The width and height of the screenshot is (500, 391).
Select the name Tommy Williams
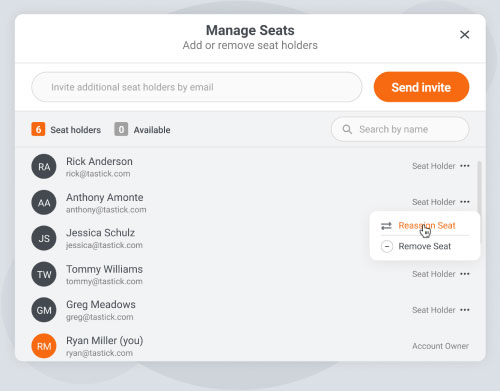(104, 269)
